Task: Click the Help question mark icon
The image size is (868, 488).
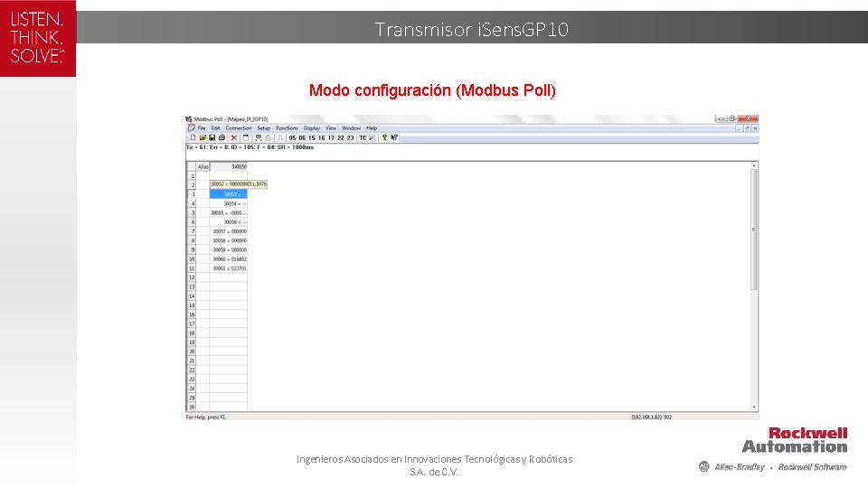Action: [x=384, y=137]
